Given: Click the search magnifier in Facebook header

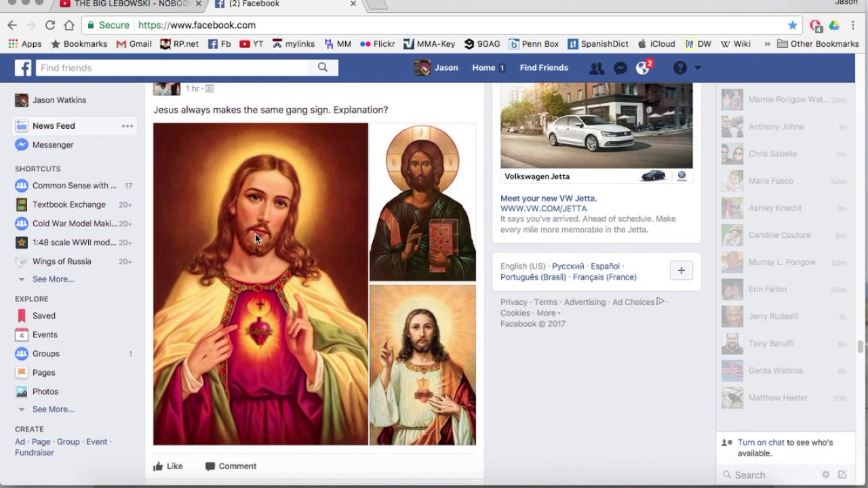Looking at the screenshot, I should click(323, 68).
